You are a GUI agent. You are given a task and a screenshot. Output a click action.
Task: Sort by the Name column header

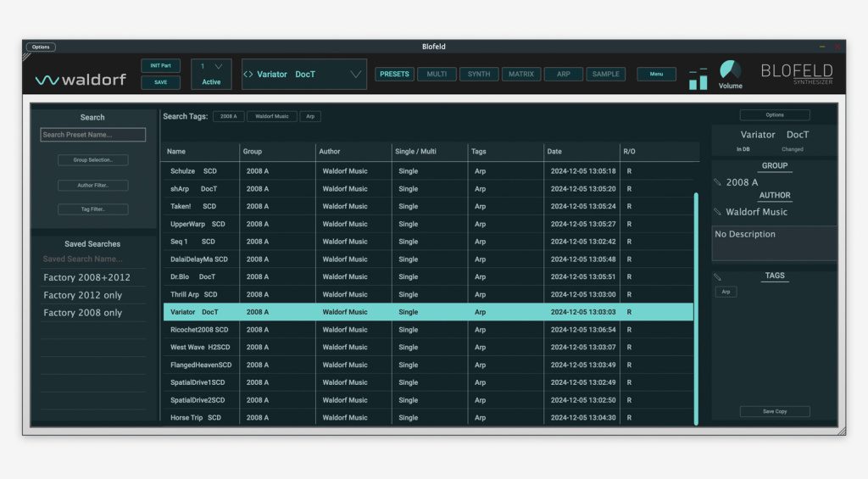pos(201,151)
